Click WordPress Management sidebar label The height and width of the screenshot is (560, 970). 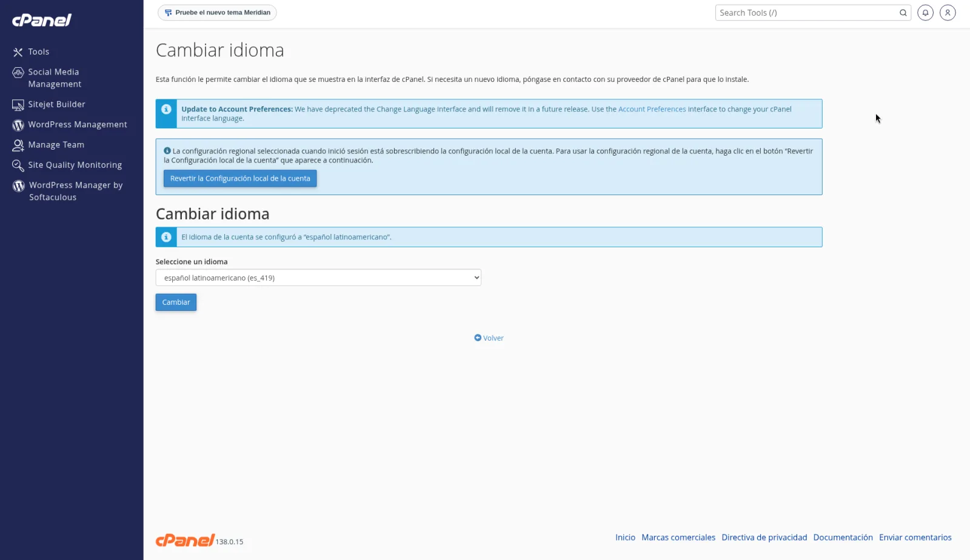coord(78,124)
